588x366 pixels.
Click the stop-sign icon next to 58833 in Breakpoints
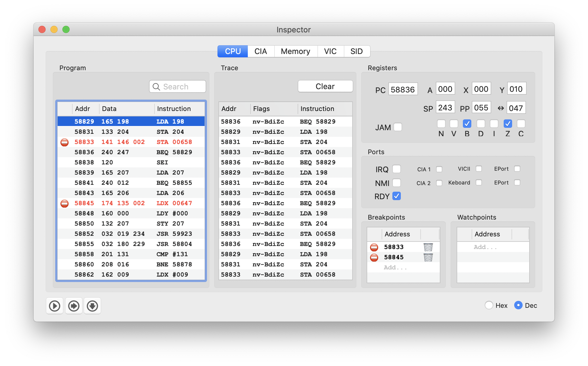tap(374, 247)
